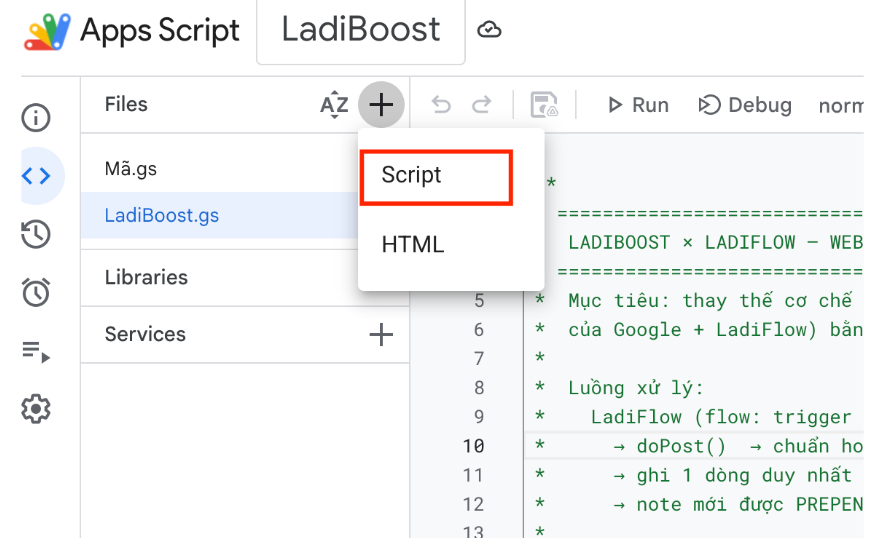Click the redo arrow in toolbar
The image size is (874, 545).
click(x=482, y=104)
